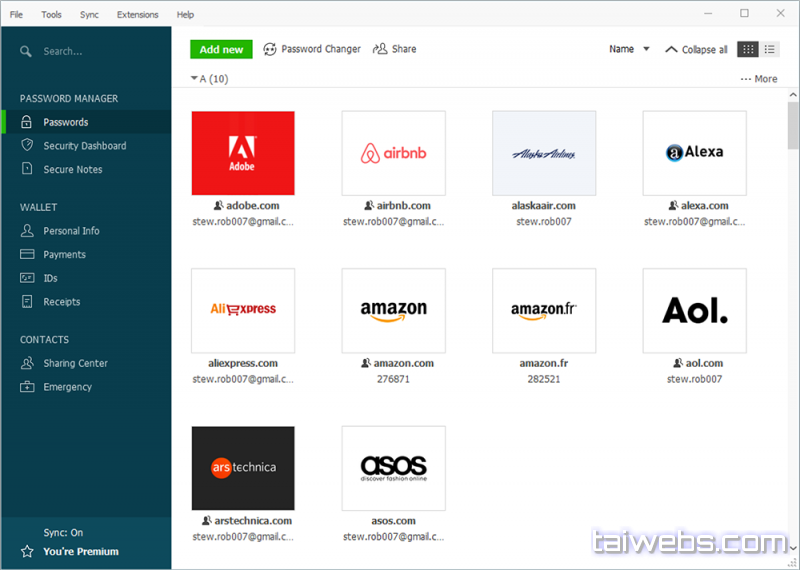Open Emergency contacts icon
The width and height of the screenshot is (800, 570).
[x=27, y=387]
